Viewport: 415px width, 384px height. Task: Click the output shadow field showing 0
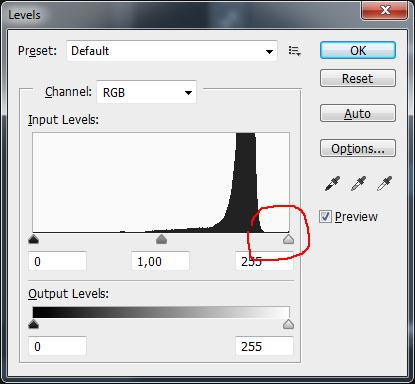point(57,346)
